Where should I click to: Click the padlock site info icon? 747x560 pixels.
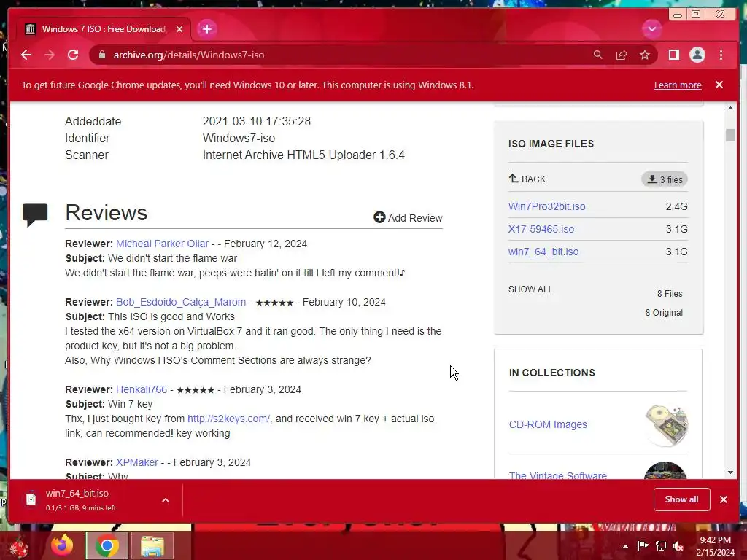click(x=102, y=55)
